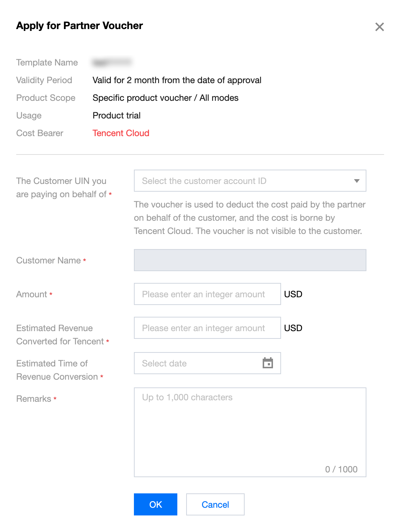This screenshot has height=532, width=401.
Task: Click the Usage value Product trial
Action: point(117,115)
